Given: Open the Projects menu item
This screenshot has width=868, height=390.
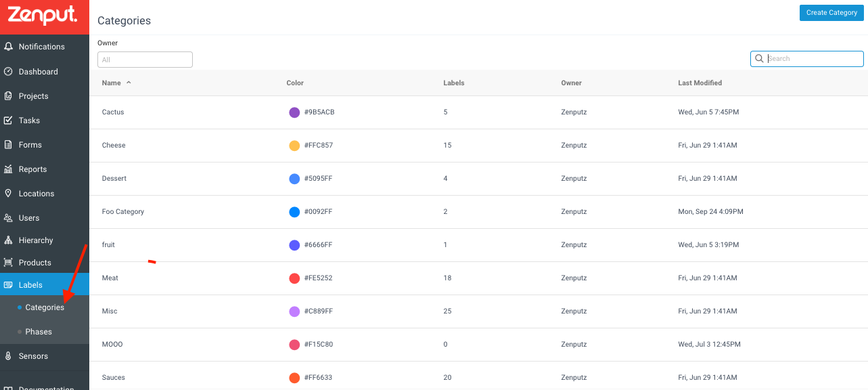Looking at the screenshot, I should [x=45, y=96].
